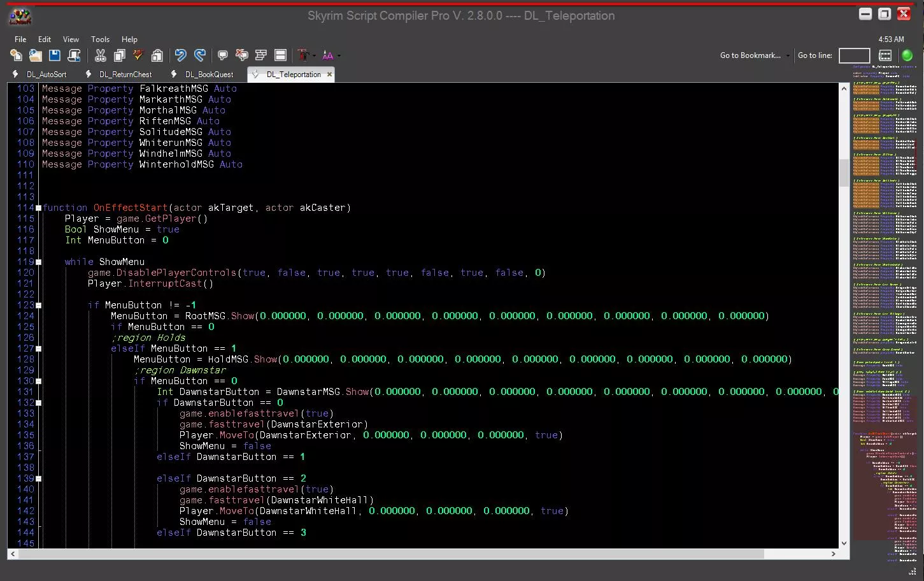Toggle the split editor view icon
The height and width of the screenshot is (581, 924).
(x=280, y=55)
